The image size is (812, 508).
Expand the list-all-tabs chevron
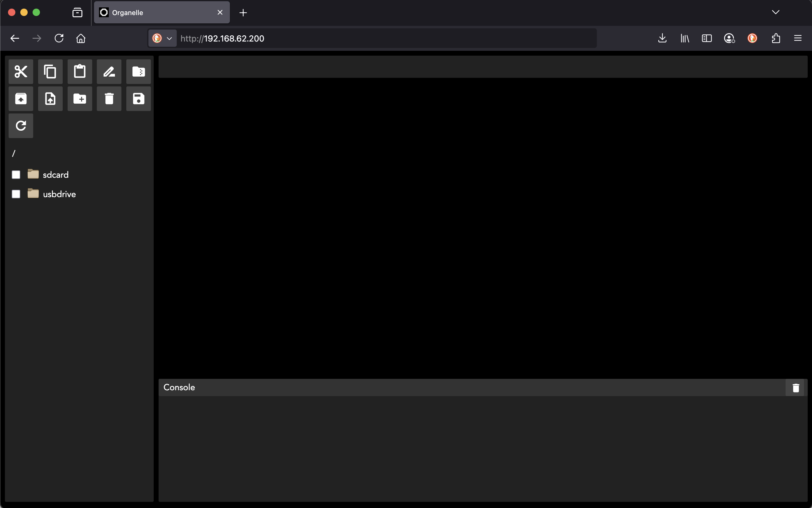tap(776, 12)
